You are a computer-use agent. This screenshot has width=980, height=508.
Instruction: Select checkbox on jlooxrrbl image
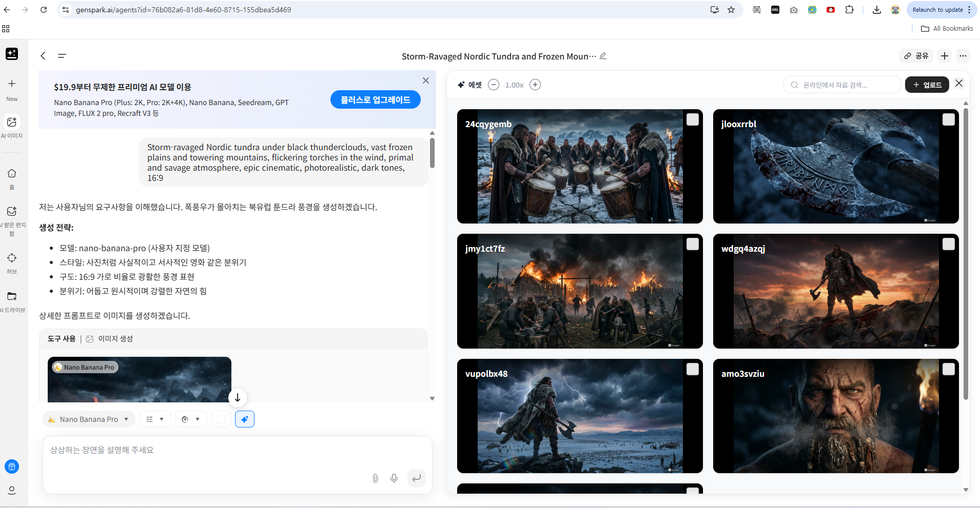949,119
